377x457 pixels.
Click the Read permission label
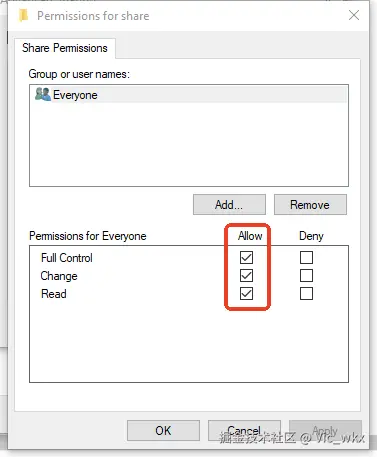pos(54,294)
